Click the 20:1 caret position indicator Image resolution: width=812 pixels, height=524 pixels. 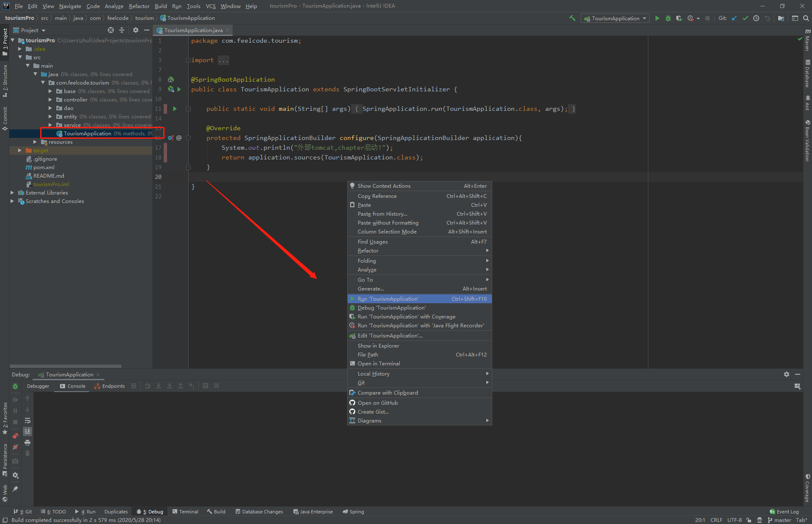point(700,520)
